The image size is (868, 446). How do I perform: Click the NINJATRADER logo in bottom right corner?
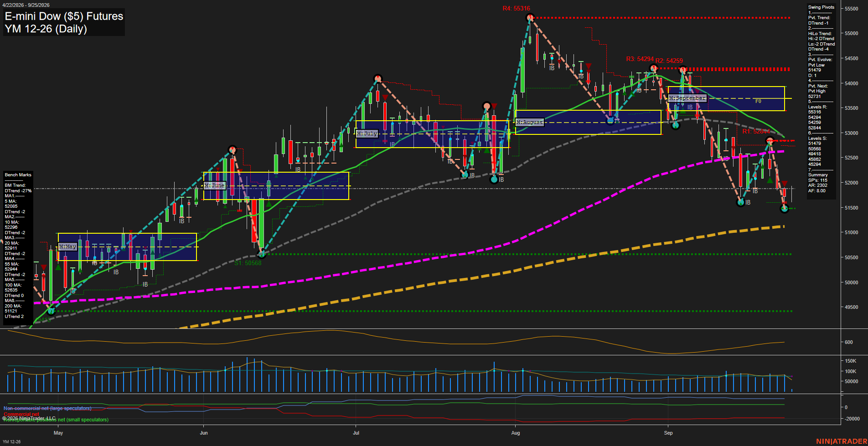click(x=842, y=441)
